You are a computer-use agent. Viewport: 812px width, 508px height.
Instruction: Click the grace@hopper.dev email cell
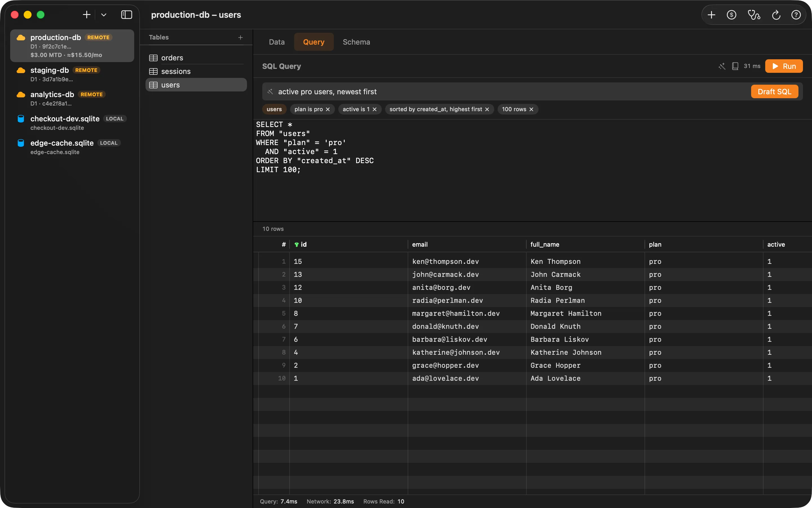coord(467,365)
